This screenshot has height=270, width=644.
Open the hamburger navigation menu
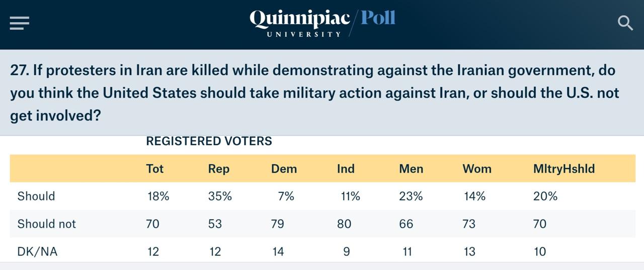point(20,23)
